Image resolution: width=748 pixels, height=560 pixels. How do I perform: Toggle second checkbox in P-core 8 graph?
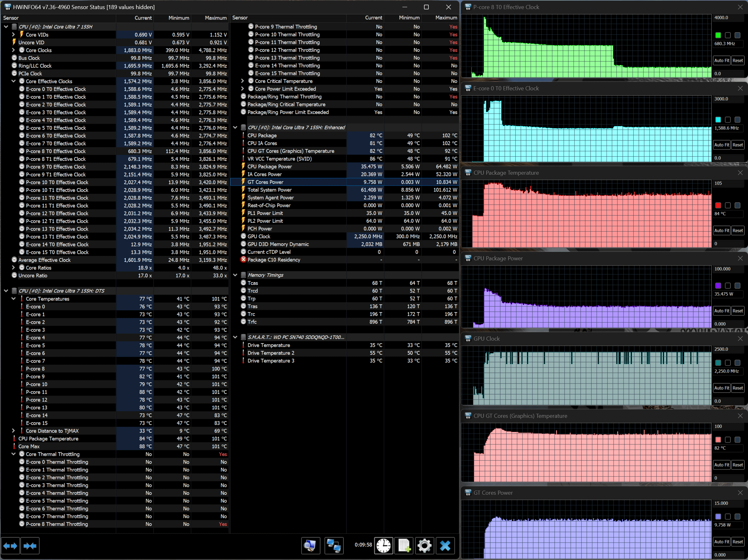point(728,35)
